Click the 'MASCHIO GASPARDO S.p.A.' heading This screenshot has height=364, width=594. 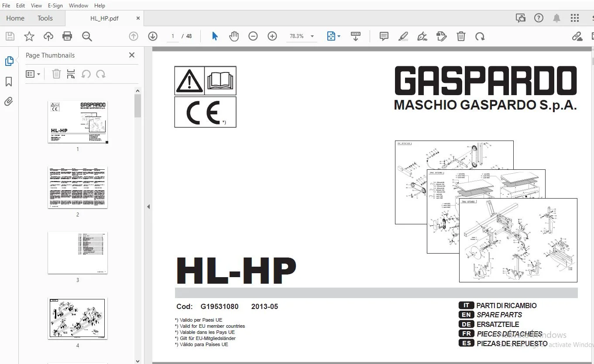point(485,105)
